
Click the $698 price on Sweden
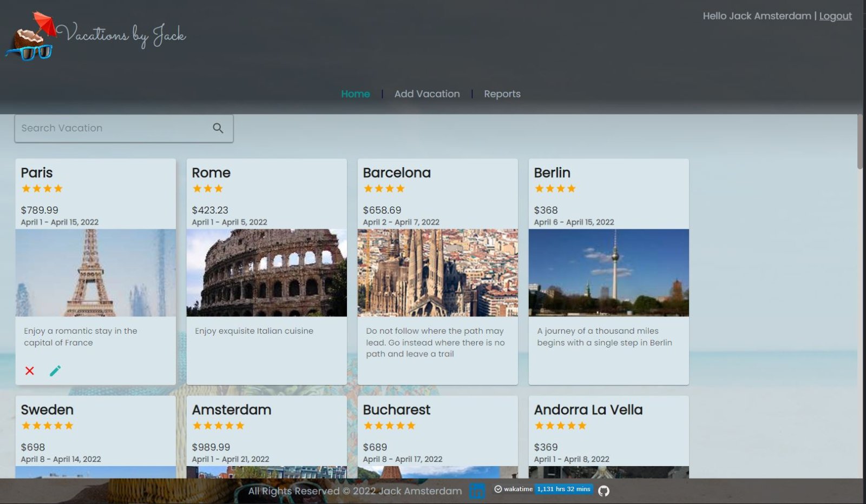[x=33, y=447]
